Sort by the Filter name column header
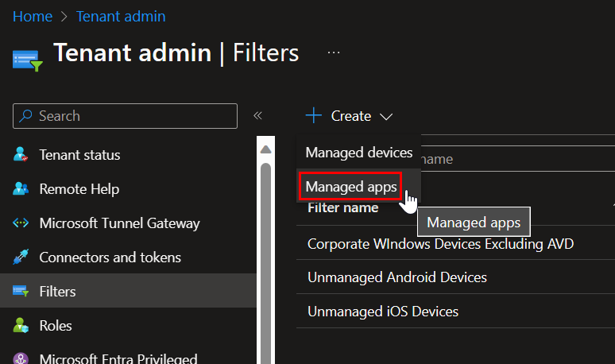The height and width of the screenshot is (364, 615). tap(343, 208)
